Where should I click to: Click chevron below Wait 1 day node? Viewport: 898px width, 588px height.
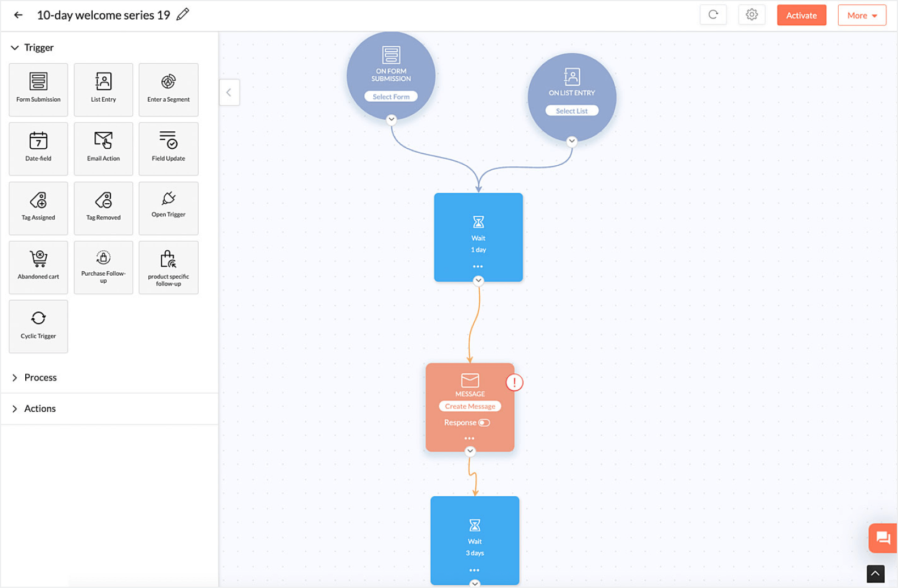click(479, 281)
